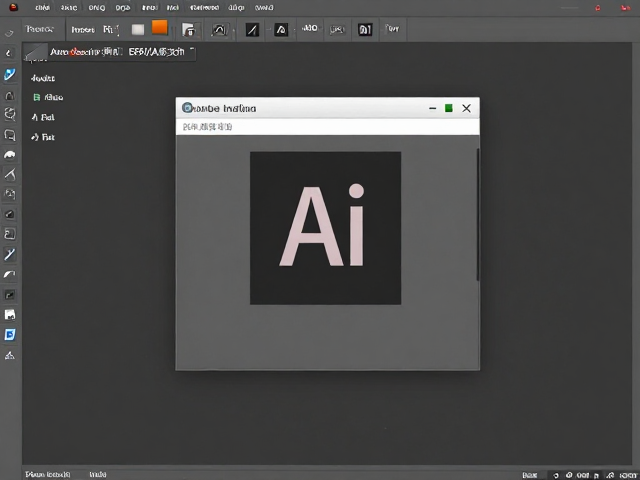
Task: Click the diagonal stroke icon in the top toolbar
Action: (x=252, y=29)
